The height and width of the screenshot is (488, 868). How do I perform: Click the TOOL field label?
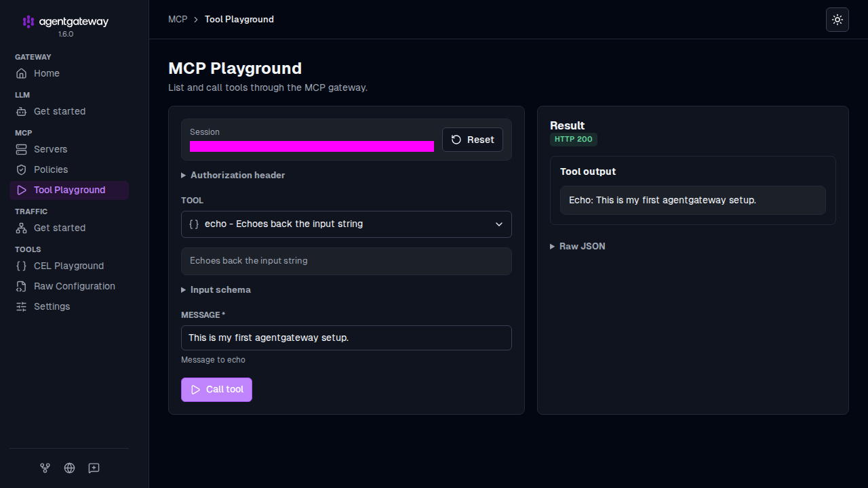pos(192,201)
